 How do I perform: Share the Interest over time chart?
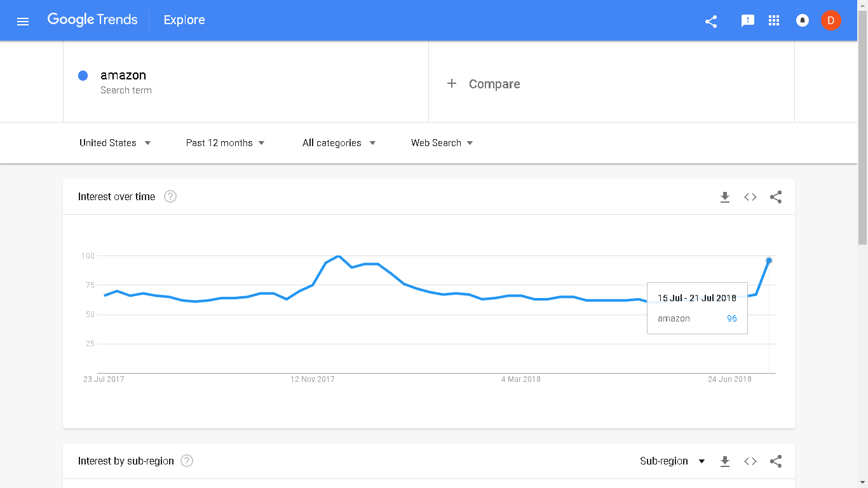[776, 197]
